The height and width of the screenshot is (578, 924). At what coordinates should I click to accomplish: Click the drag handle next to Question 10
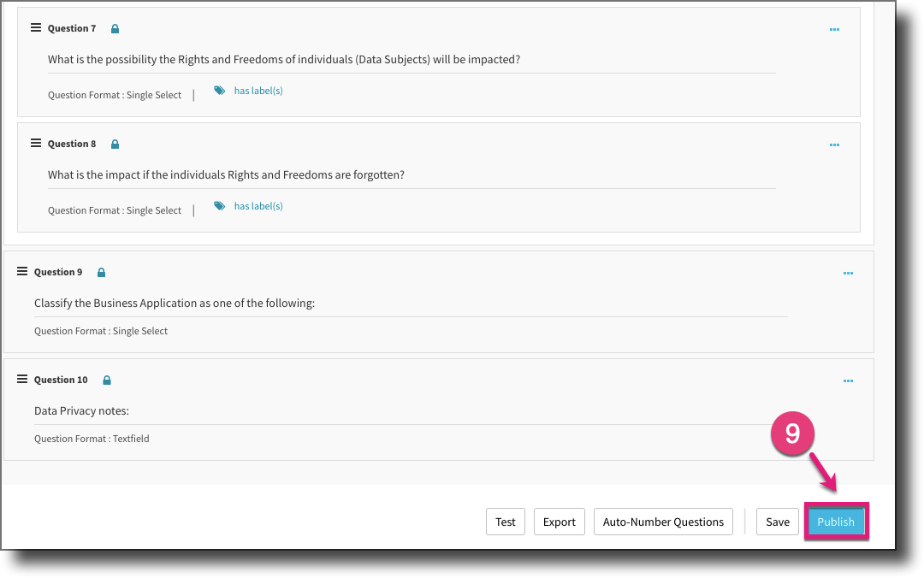(x=21, y=379)
